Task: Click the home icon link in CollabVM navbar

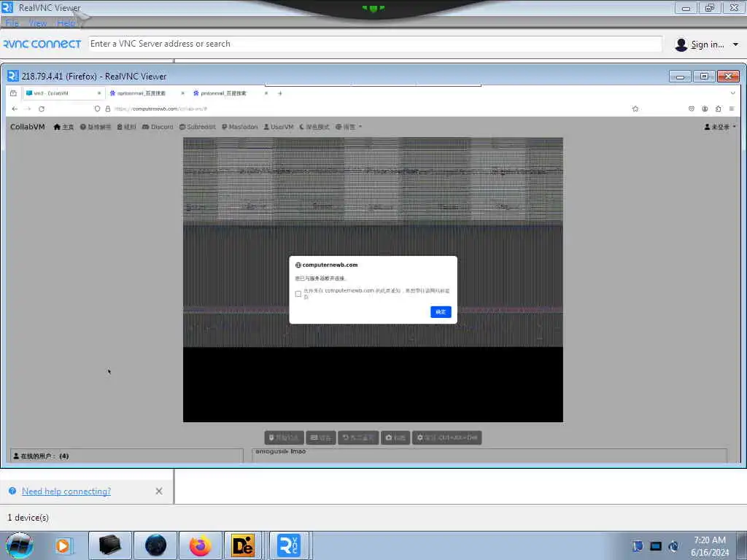Action: 63,127
